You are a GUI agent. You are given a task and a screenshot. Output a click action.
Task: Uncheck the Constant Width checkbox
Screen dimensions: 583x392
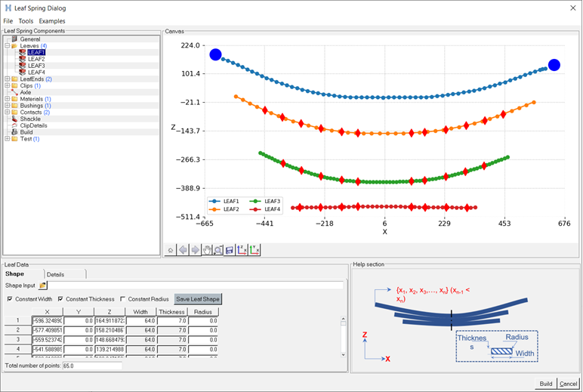[x=10, y=299]
